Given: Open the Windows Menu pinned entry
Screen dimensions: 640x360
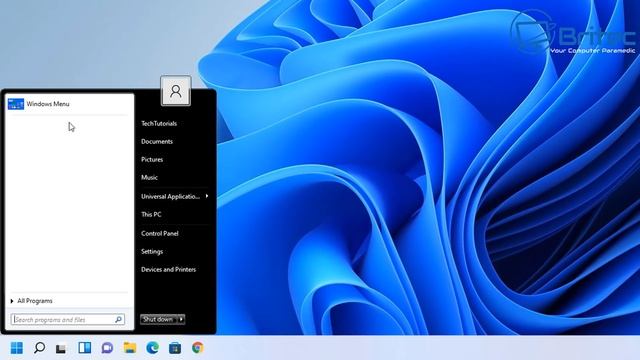Looking at the screenshot, I should pos(69,104).
